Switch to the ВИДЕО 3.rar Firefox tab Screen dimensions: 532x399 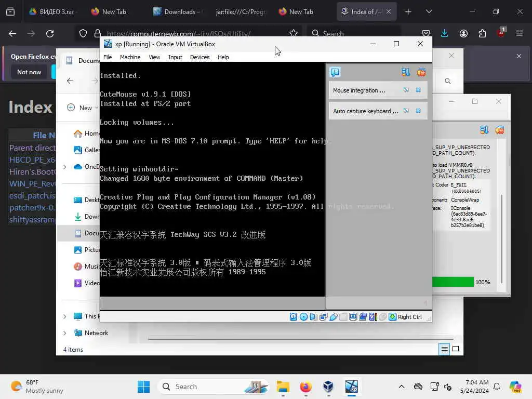point(53,11)
